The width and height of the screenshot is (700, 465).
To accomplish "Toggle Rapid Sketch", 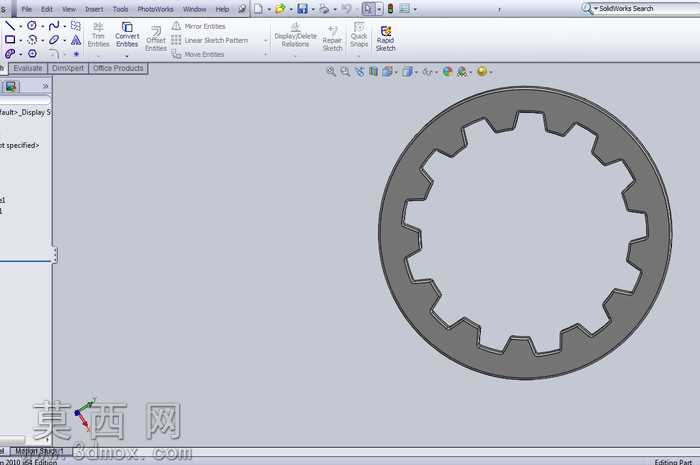I will (386, 38).
